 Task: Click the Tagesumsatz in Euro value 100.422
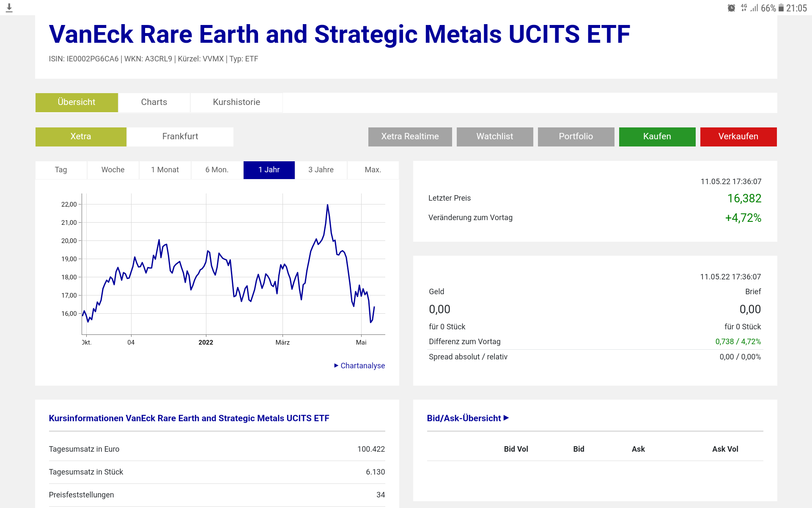pyautogui.click(x=371, y=449)
